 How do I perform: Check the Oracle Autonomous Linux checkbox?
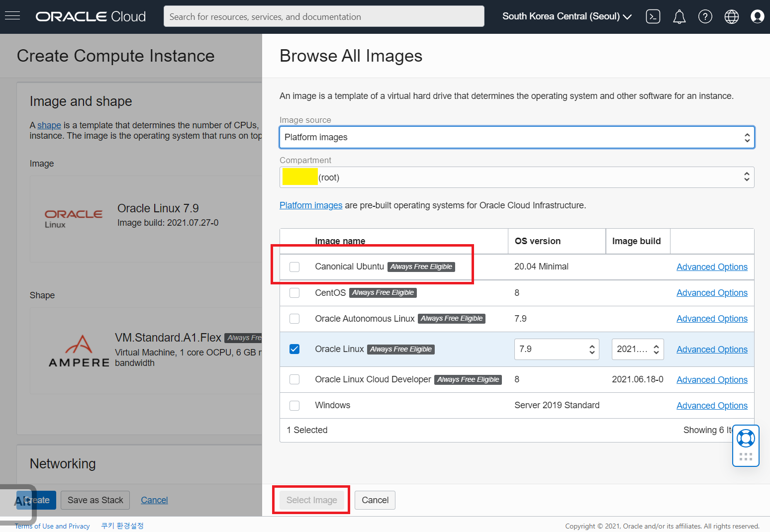point(294,319)
